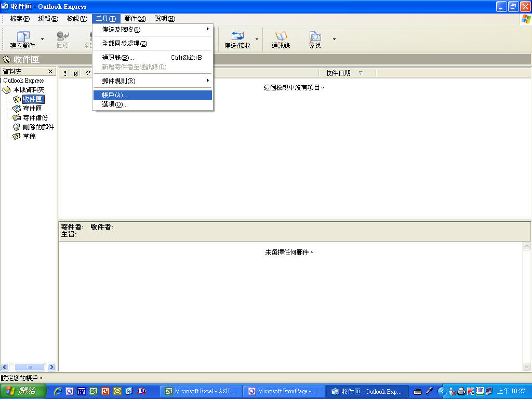Open 傳送及接收(S) submenu entry

(153, 30)
